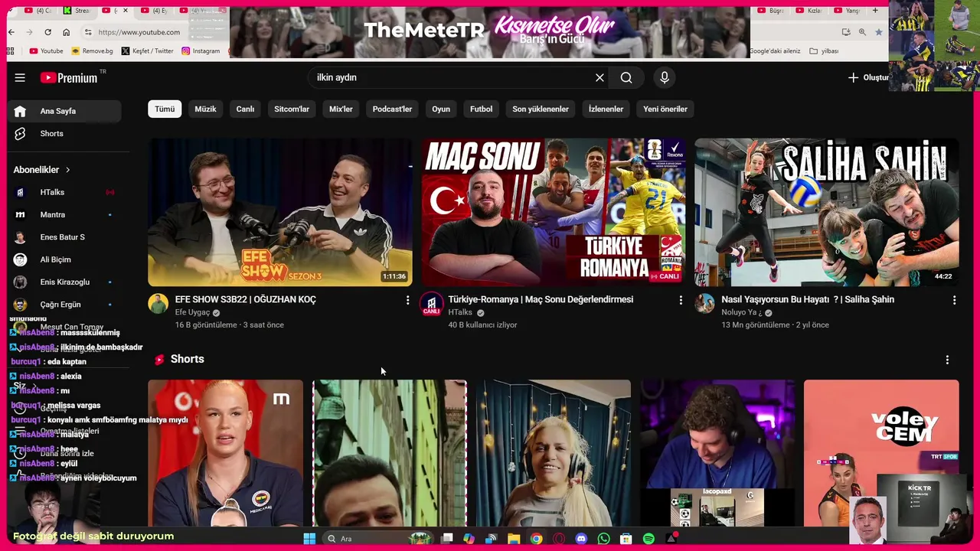Click the Oluştur create button
980x551 pixels.
click(x=868, y=77)
